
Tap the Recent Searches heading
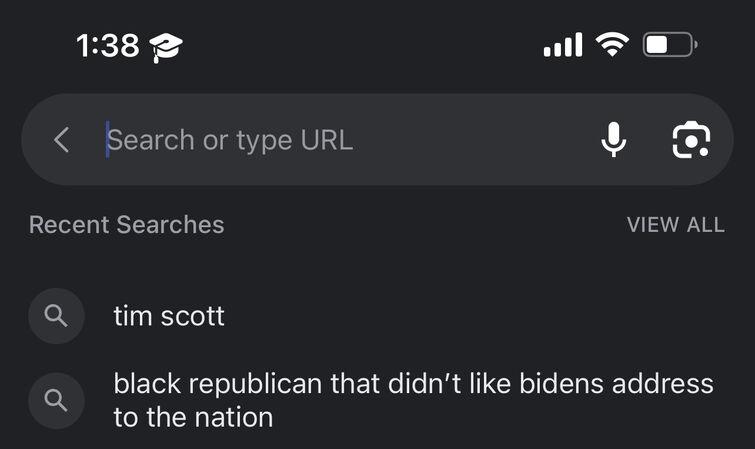[x=127, y=225]
